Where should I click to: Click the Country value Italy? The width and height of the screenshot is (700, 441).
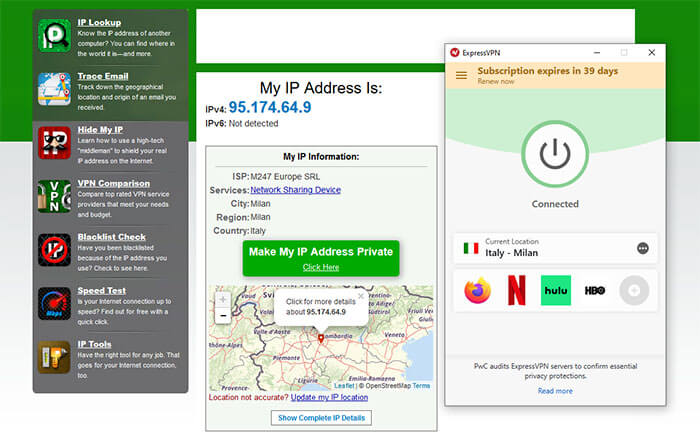258,231
